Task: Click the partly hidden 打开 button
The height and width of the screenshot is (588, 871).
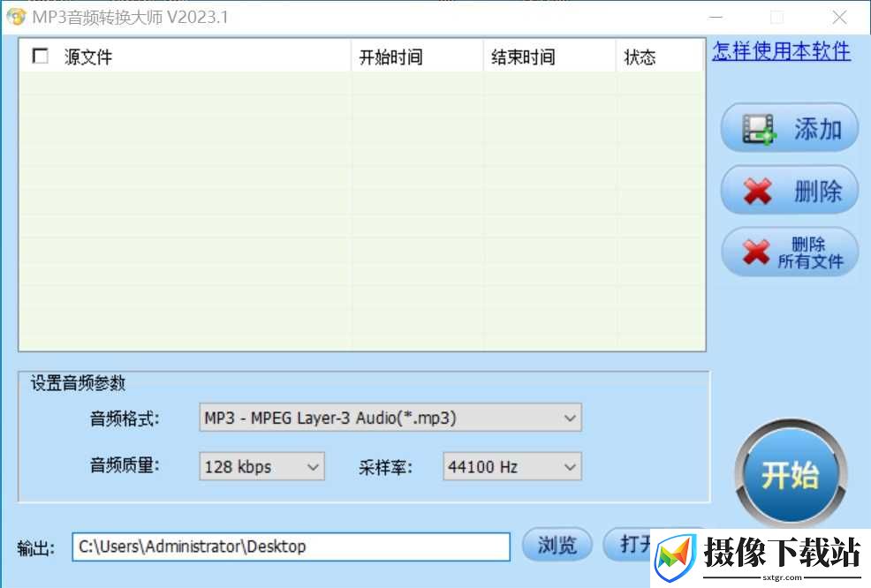Action: tap(628, 545)
